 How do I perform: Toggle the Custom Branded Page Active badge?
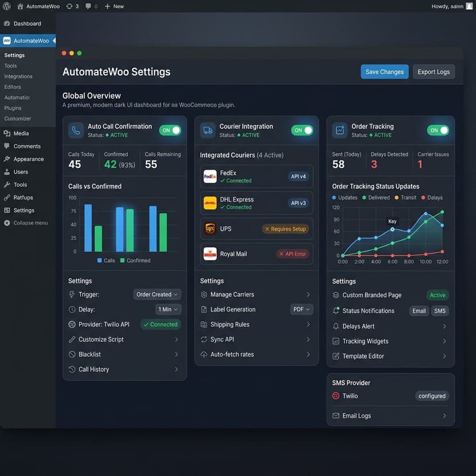[x=437, y=295]
